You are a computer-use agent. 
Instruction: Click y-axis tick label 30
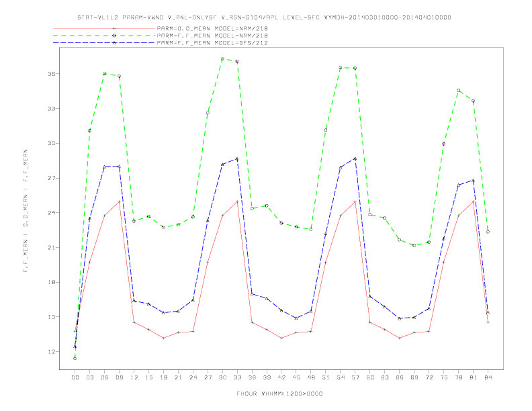click(51, 143)
